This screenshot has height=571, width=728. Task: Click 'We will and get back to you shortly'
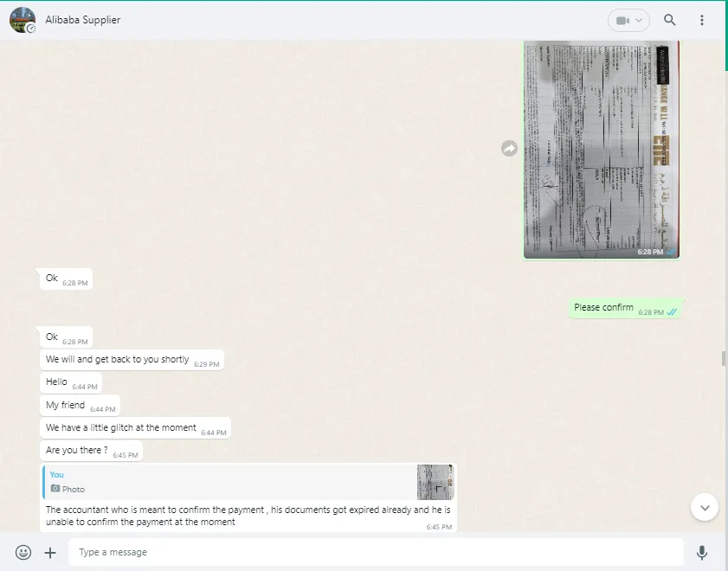(x=132, y=360)
